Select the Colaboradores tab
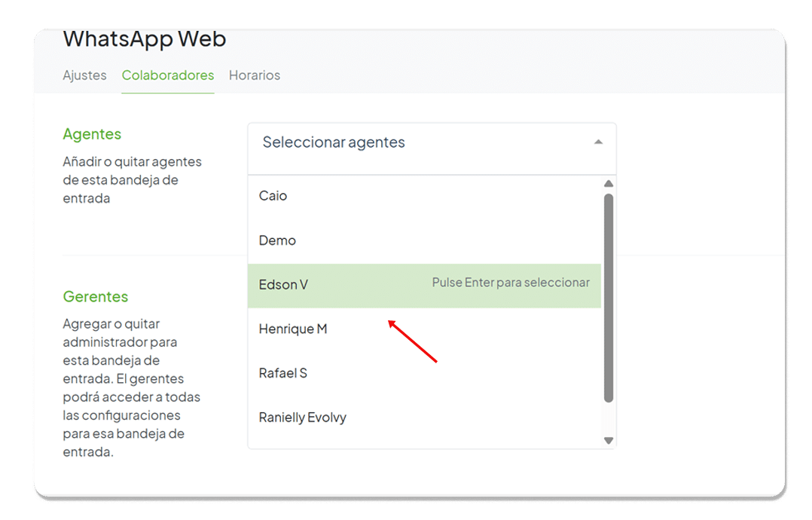Viewport: 812px width, 520px height. click(x=168, y=75)
